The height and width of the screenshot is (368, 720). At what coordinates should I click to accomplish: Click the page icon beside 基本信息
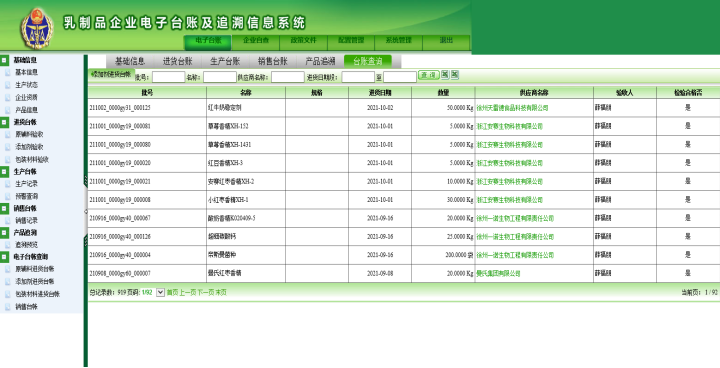(x=7, y=73)
